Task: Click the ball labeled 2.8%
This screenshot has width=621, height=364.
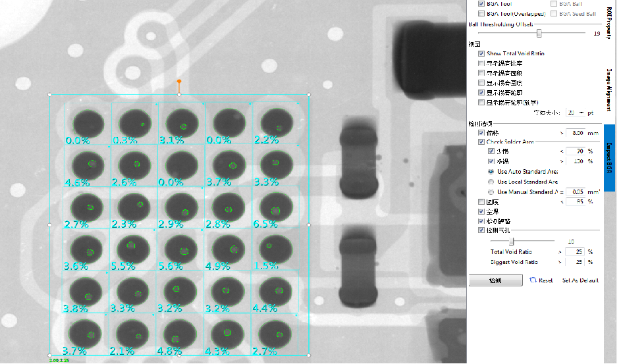Action: 229,208
